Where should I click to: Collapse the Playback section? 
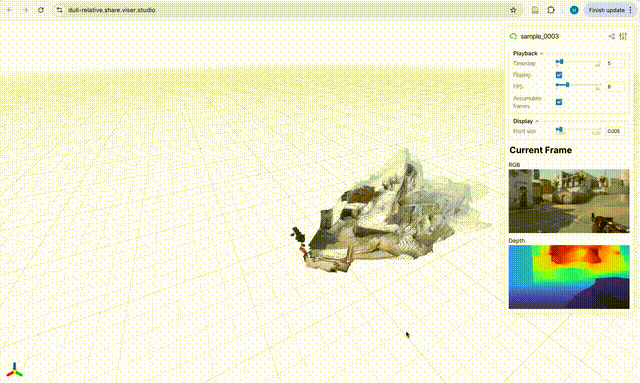pyautogui.click(x=528, y=53)
